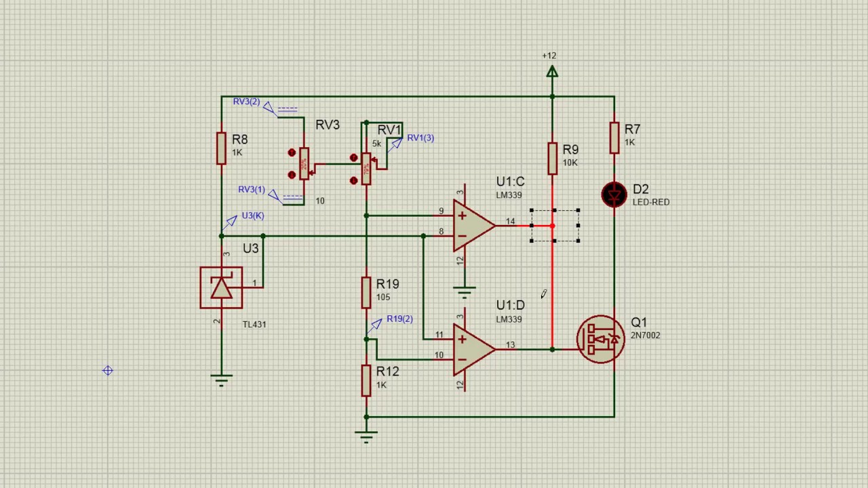Screen dimensions: 868x488
Task: Select the U1:D comparator triangle
Action: [x=474, y=349]
